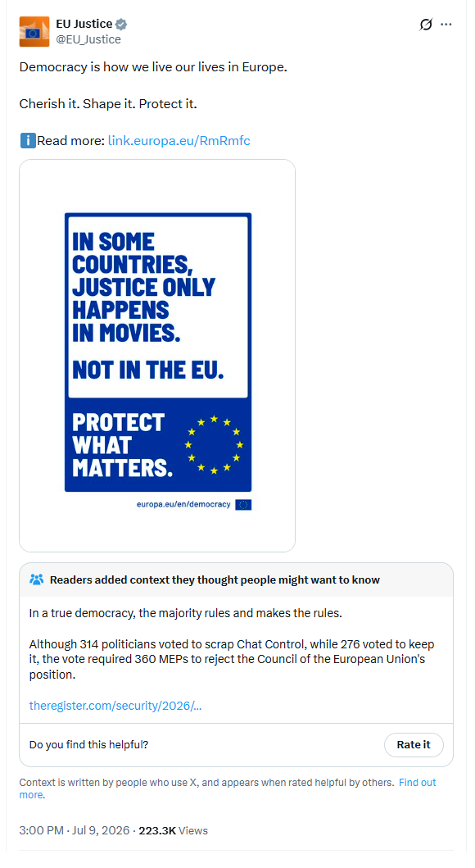Image resolution: width=475 pixels, height=868 pixels.
Task: Click the EU Justice profile avatar
Action: (x=34, y=31)
